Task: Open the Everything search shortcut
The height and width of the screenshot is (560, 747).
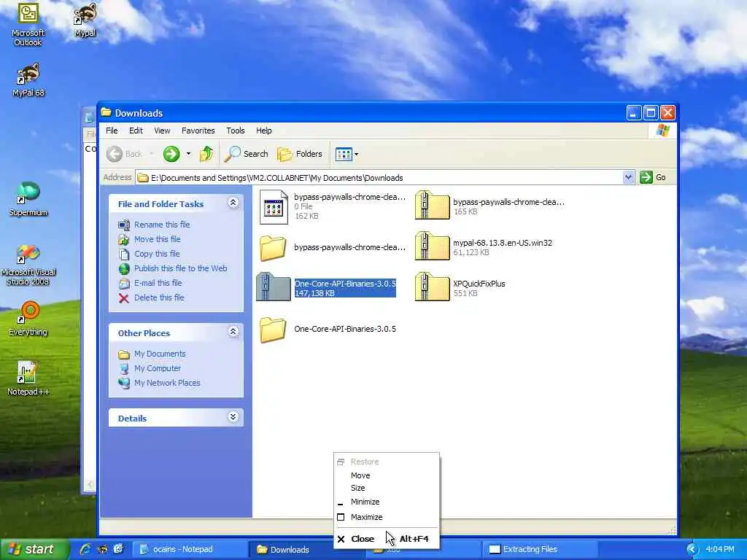Action: click(x=28, y=318)
